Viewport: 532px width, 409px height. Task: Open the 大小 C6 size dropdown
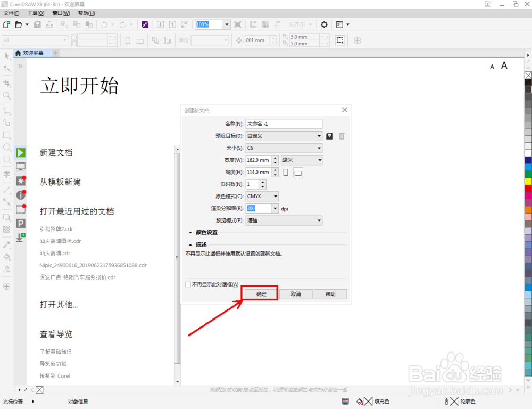284,148
